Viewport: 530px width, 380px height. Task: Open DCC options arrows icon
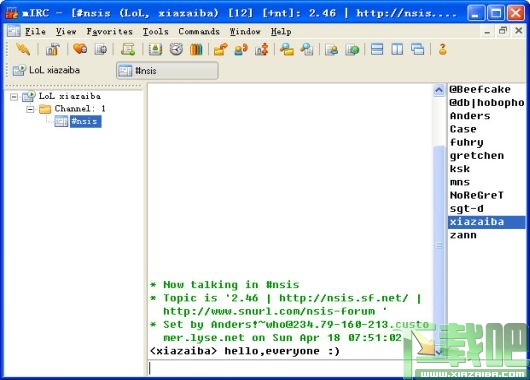262,50
